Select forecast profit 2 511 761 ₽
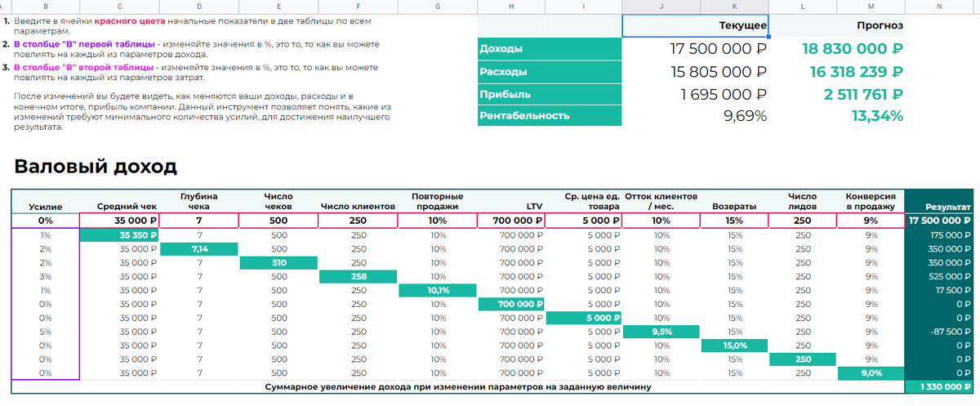 pyautogui.click(x=838, y=94)
